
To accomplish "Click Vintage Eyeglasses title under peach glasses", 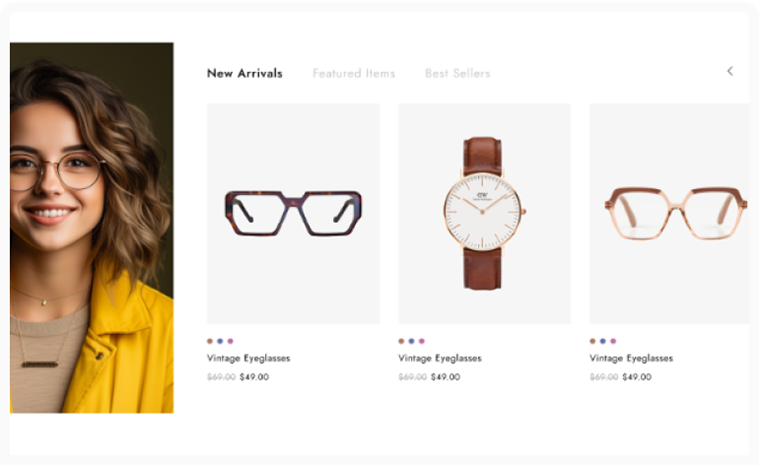I will [x=631, y=359].
